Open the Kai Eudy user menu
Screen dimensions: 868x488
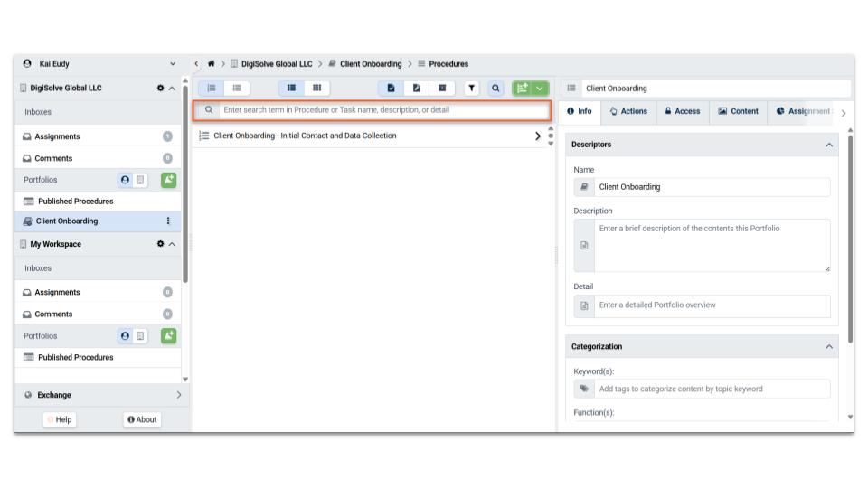point(99,63)
